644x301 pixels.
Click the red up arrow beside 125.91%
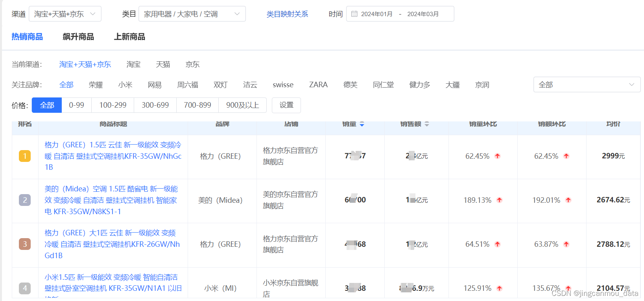(499, 288)
